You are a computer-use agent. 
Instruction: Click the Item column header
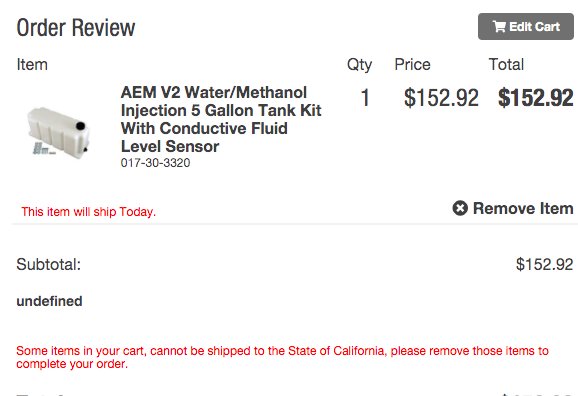(32, 65)
